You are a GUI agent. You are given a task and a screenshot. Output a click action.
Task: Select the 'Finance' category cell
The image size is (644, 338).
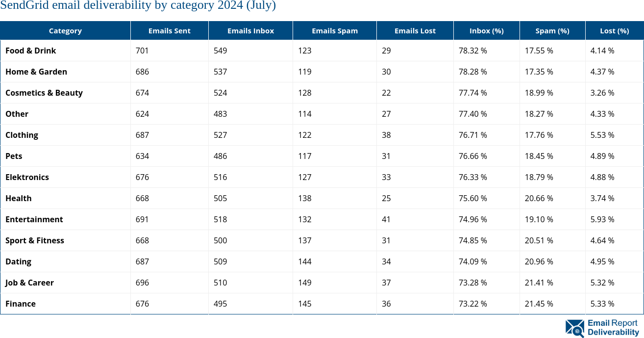coord(66,304)
